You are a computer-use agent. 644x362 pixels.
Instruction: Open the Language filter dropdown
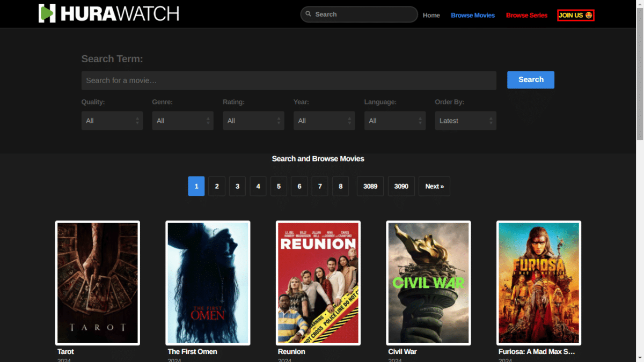[394, 121]
